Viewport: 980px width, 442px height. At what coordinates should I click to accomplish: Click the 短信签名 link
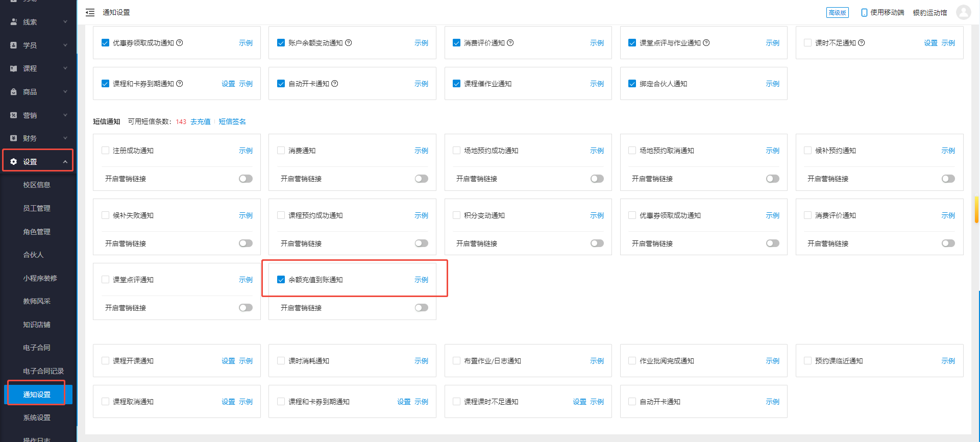[232, 121]
